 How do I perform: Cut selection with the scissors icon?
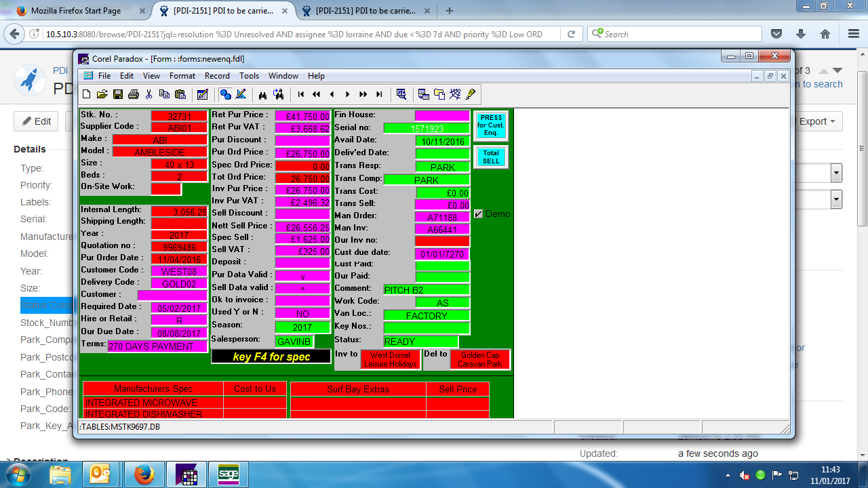coord(149,94)
